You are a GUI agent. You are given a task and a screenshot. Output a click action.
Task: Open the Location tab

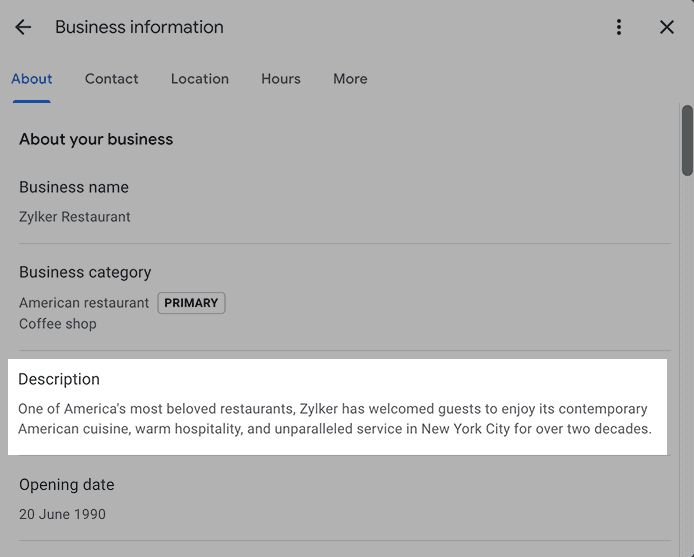pyautogui.click(x=200, y=79)
